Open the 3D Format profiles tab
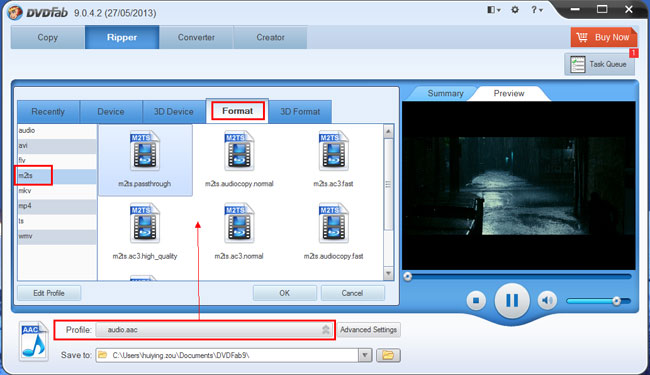This screenshot has height=375, width=650. pyautogui.click(x=300, y=111)
